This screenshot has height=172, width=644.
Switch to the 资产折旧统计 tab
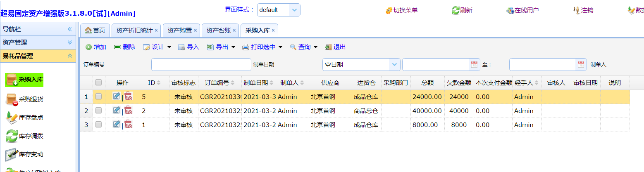coord(134,30)
